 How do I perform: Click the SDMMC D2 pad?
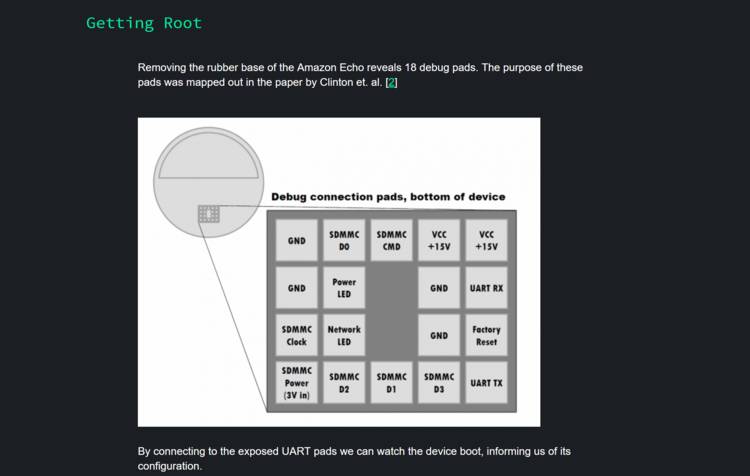tap(344, 383)
